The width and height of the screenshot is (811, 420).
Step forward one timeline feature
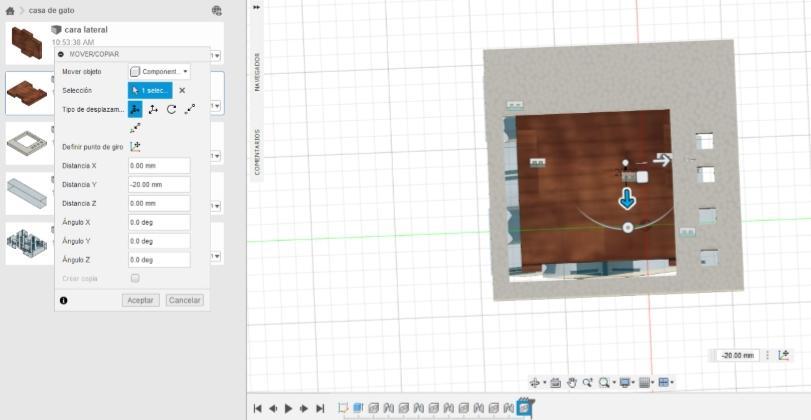point(304,409)
